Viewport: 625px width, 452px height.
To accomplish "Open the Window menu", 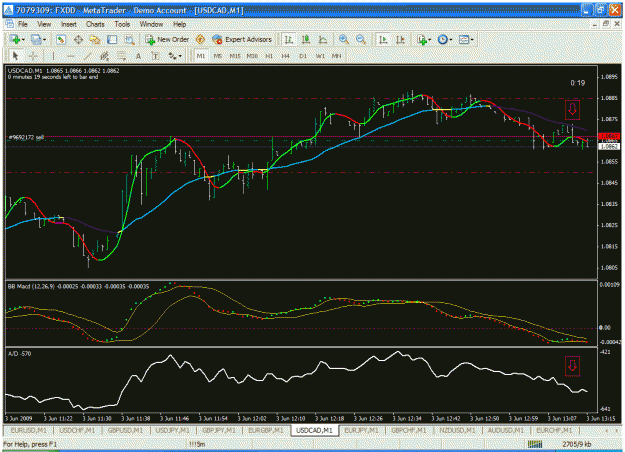I will point(151,24).
